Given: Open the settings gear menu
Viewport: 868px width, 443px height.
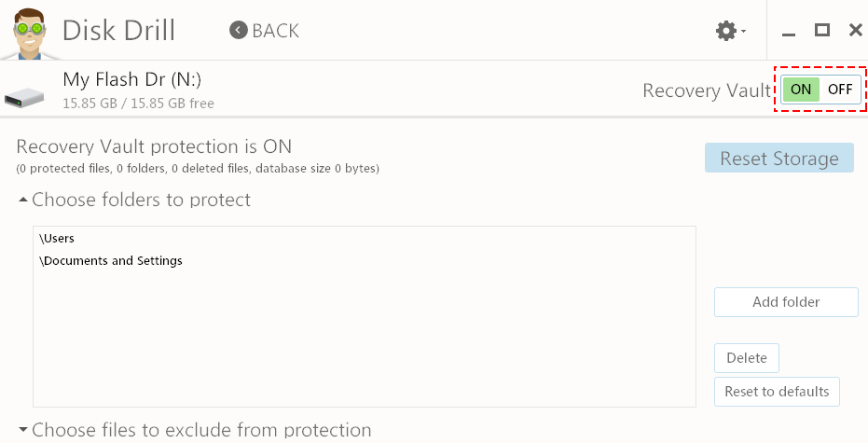Looking at the screenshot, I should click(x=725, y=31).
